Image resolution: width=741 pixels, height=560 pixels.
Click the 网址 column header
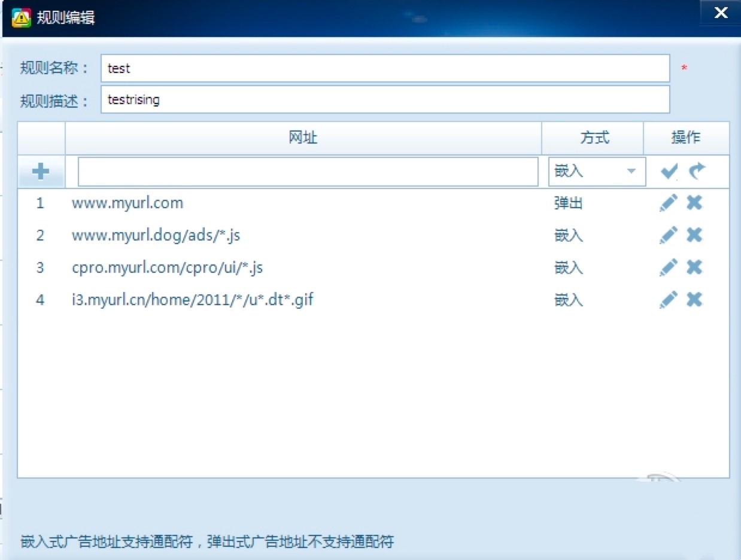tap(303, 138)
